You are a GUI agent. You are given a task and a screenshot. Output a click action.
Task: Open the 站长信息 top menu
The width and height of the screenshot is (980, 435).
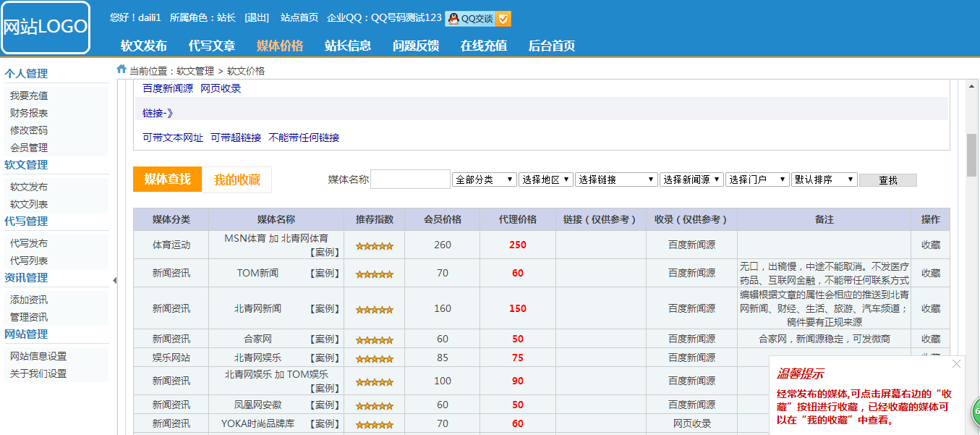[x=348, y=46]
